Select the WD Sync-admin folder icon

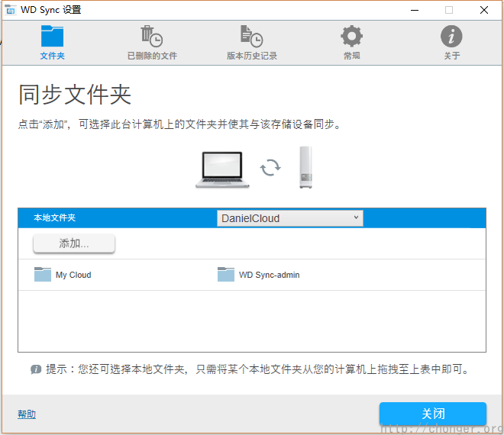(225, 275)
